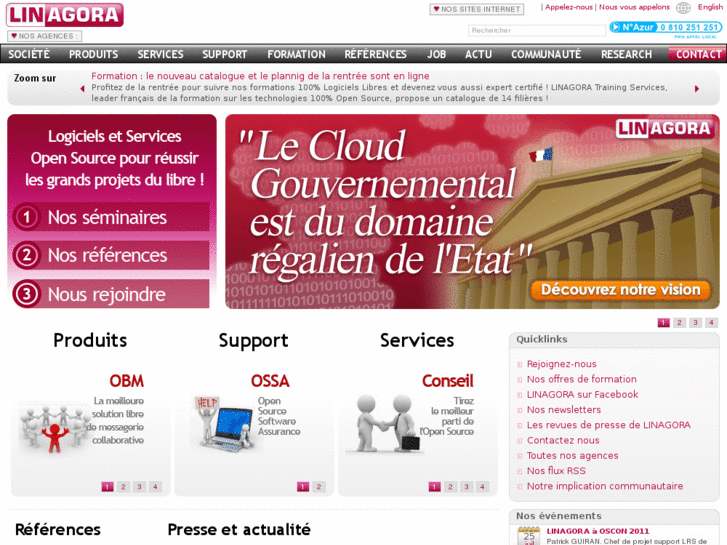Viewport: 727px width, 545px height.
Task: Open the Formation catalogue headline link
Action: pyautogui.click(x=260, y=76)
